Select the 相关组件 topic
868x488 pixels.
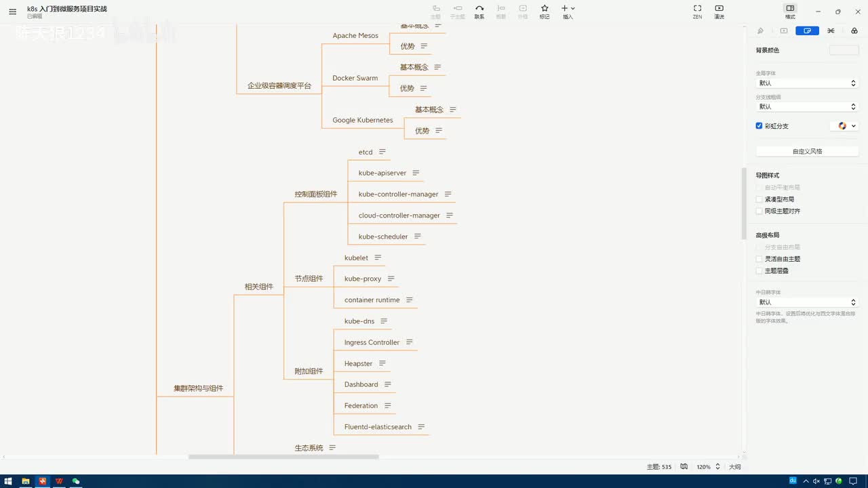pyautogui.click(x=259, y=287)
